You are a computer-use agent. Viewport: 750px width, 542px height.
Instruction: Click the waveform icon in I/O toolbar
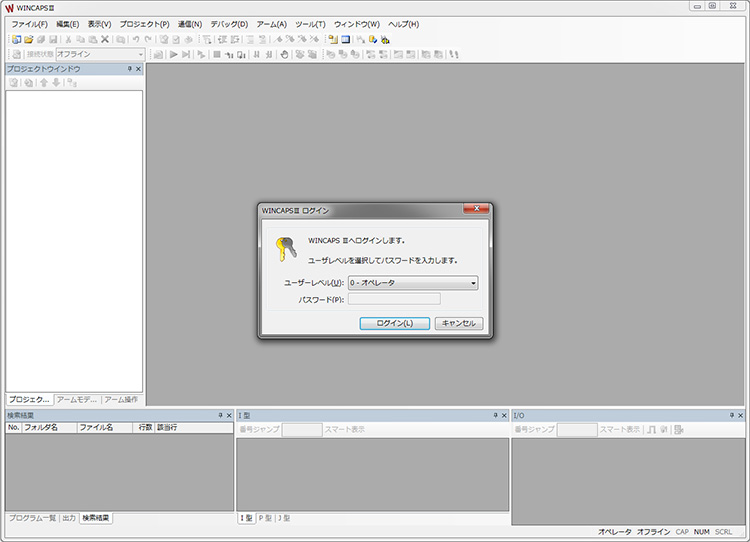pos(651,430)
